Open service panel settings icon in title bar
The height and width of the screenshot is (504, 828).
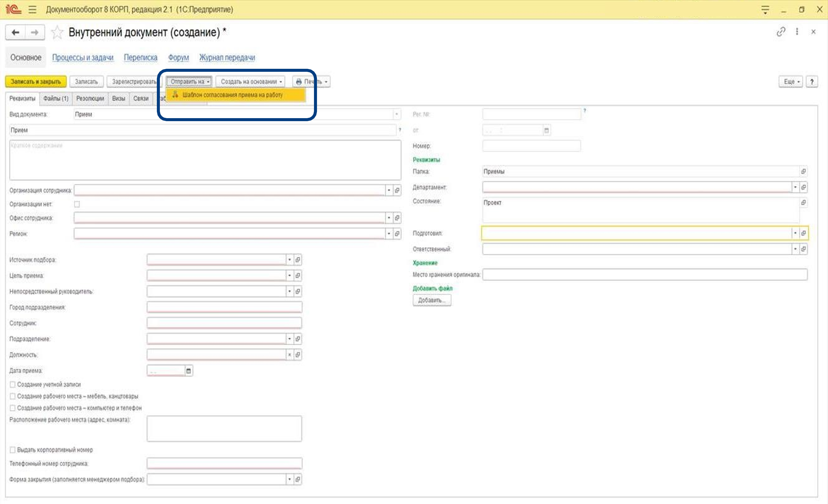tap(765, 9)
